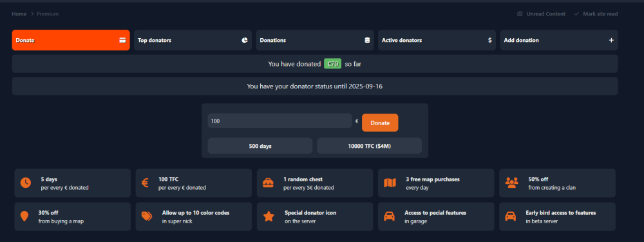Click the star icon beside Special donator icon
Viewport: 644px width, 242px height.
point(269,216)
